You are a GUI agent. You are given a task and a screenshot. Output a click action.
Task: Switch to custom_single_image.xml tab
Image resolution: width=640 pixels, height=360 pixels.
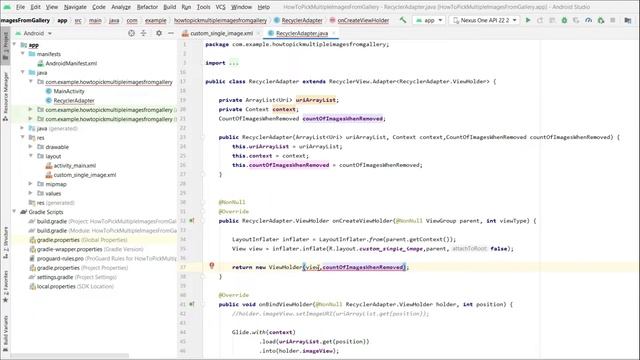(x=221, y=33)
